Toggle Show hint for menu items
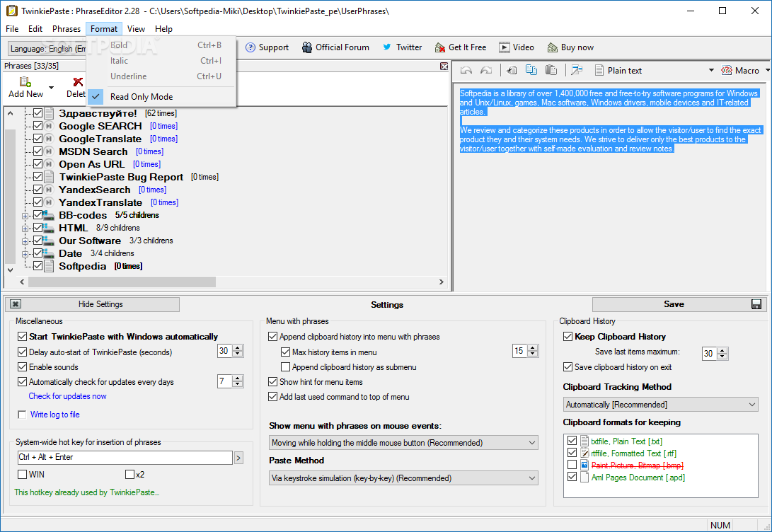Image resolution: width=772 pixels, height=532 pixels. [x=272, y=382]
